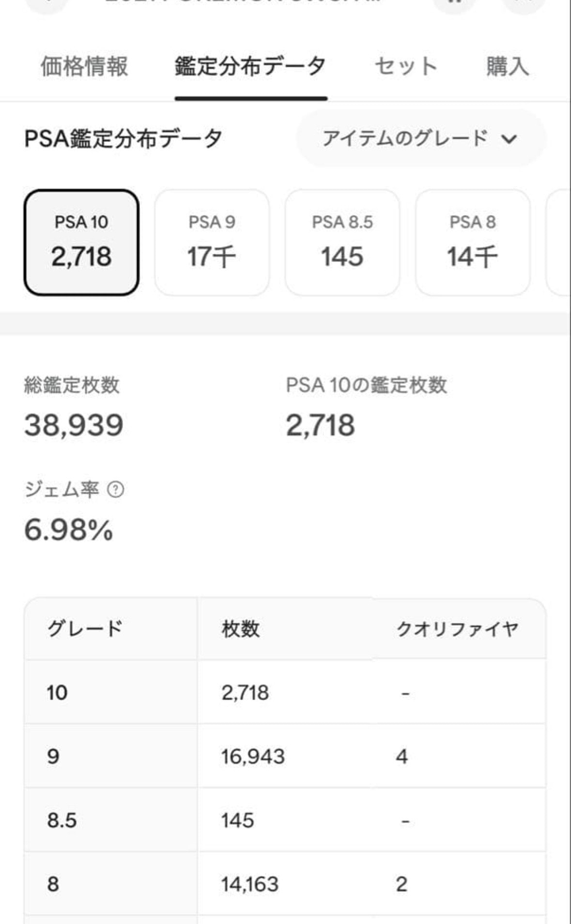This screenshot has width=571, height=924.
Task: Go to the 購入 tab
Action: 508,66
